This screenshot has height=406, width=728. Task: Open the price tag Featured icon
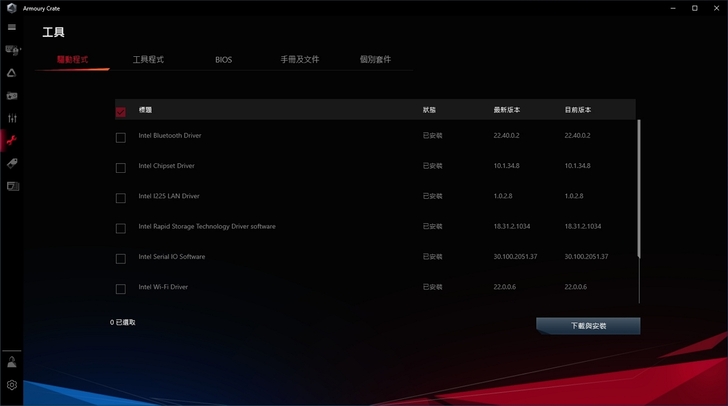(x=12, y=163)
